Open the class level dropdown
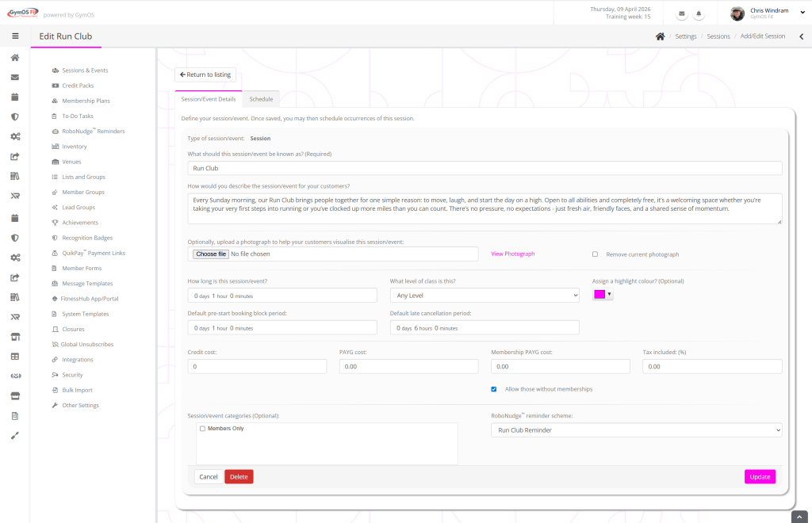 [x=484, y=296]
